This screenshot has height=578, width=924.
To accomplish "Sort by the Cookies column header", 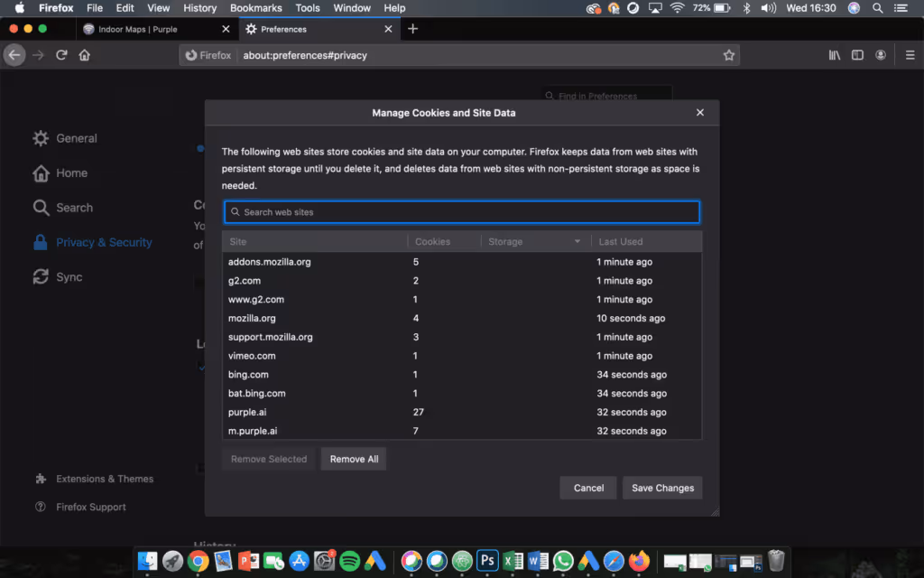I will pyautogui.click(x=444, y=241).
